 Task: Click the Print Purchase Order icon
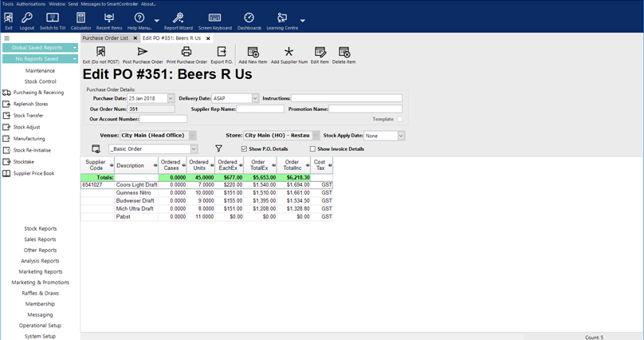tap(187, 53)
